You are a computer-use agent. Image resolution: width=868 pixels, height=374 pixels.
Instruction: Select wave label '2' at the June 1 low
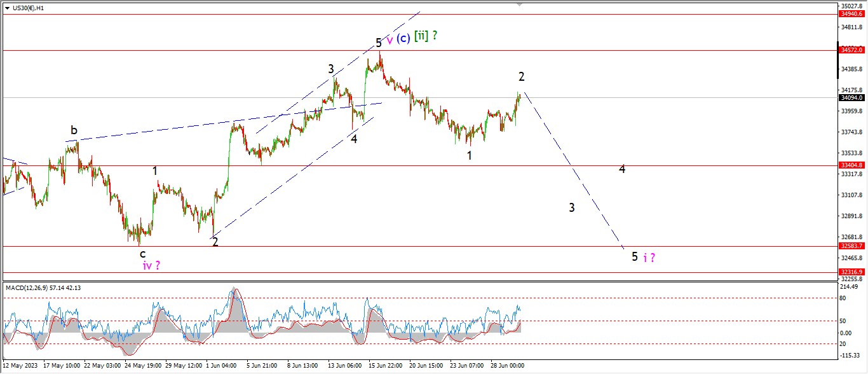click(215, 242)
